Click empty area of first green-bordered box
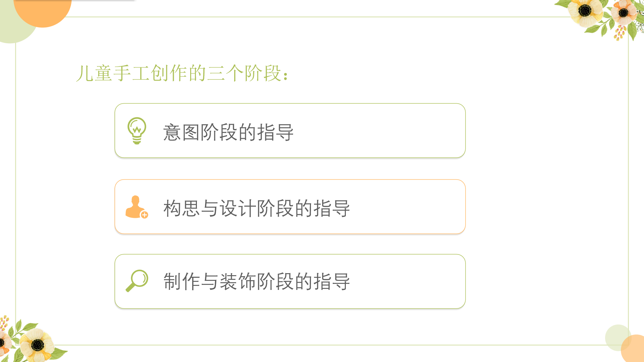Screen dimensions: 644x362 pyautogui.click(x=379, y=131)
